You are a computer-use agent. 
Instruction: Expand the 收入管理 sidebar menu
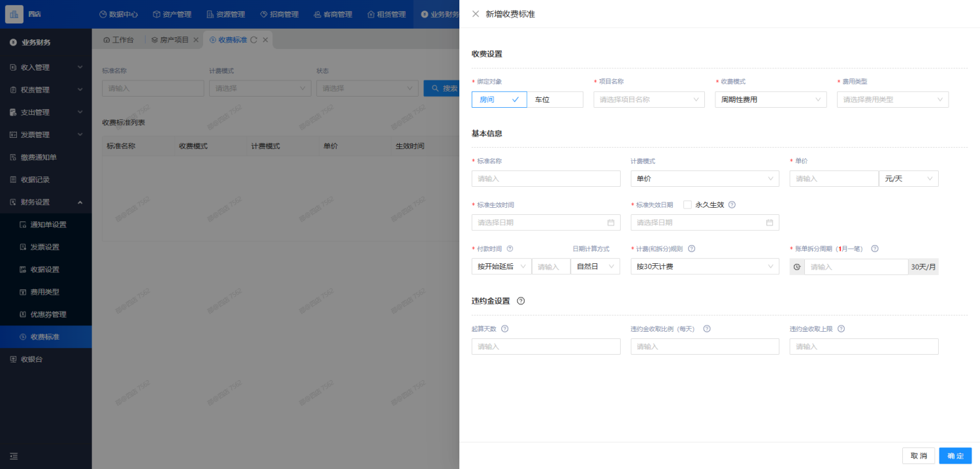[x=46, y=67]
